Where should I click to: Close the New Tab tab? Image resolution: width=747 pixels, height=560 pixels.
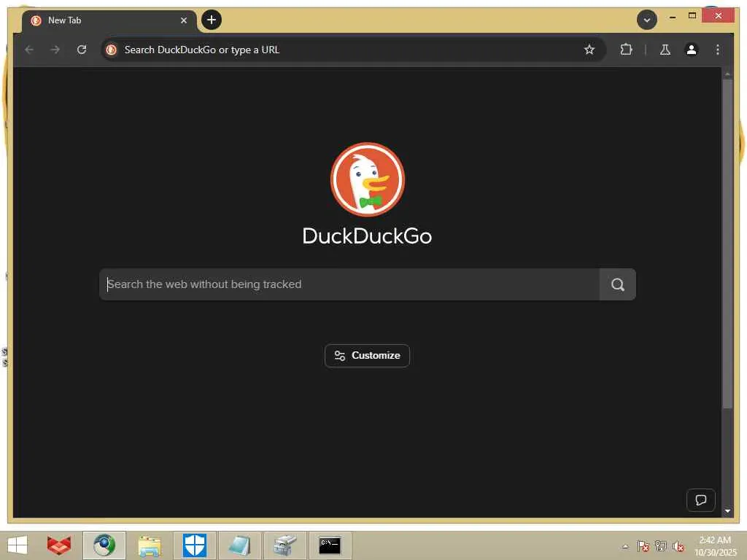coord(183,20)
